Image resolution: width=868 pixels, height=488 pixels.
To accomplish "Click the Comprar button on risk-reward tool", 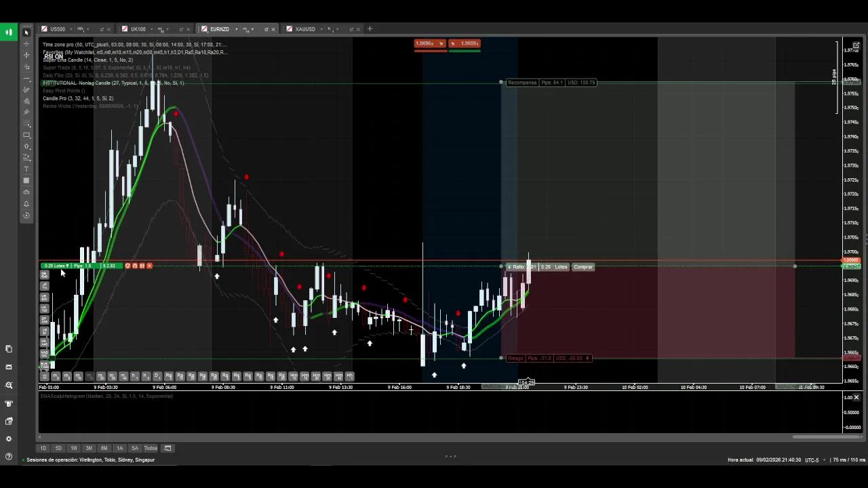I will 583,267.
